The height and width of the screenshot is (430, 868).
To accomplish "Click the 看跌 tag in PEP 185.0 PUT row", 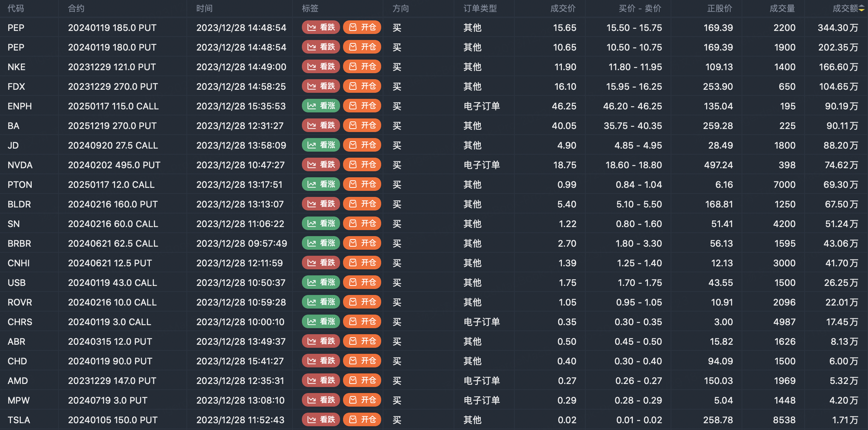I will point(321,28).
